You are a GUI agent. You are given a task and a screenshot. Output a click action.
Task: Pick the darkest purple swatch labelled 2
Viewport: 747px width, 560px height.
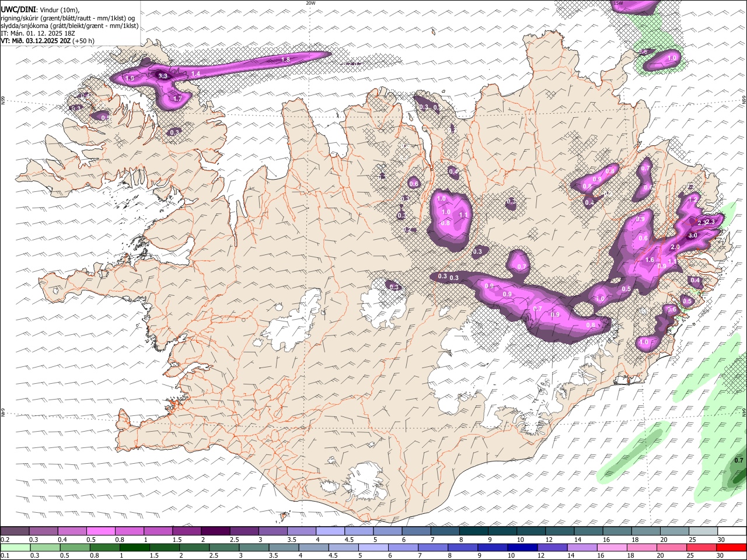tap(215, 531)
